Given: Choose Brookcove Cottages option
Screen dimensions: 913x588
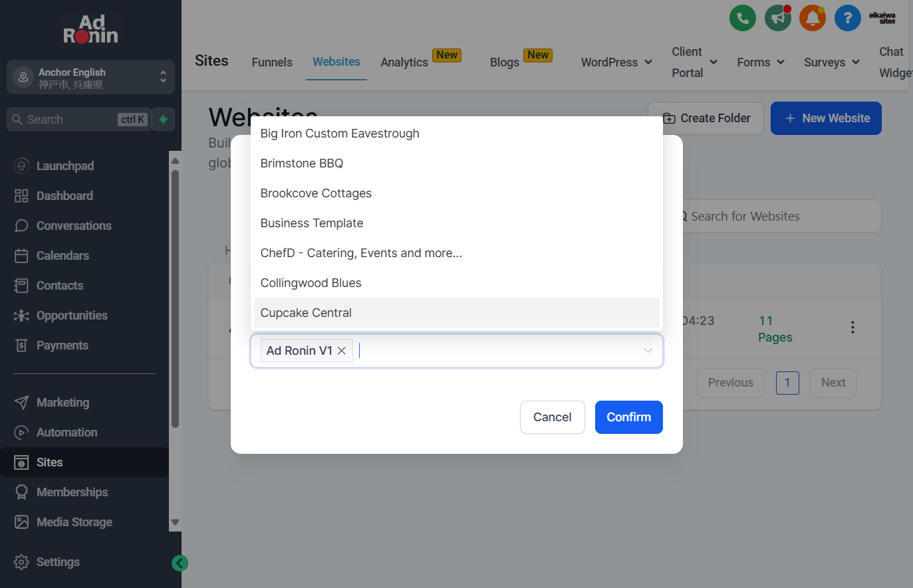Looking at the screenshot, I should coord(457,193).
